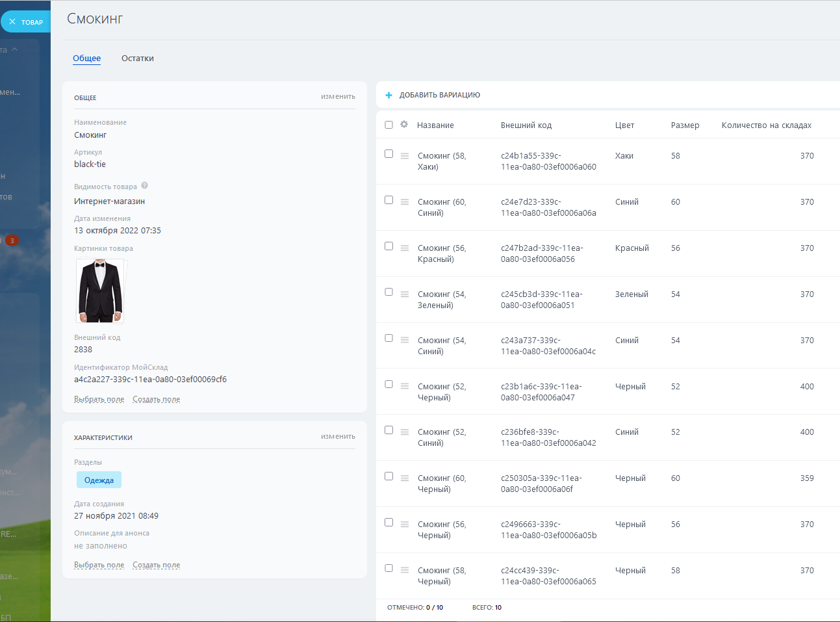Open the Общее tab
The width and height of the screenshot is (840, 622).
[x=86, y=58]
